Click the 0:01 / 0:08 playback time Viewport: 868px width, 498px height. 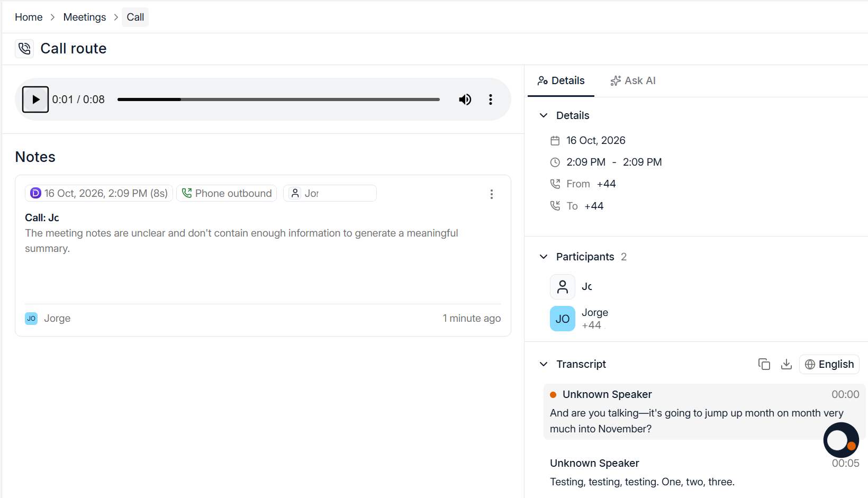[x=78, y=99]
